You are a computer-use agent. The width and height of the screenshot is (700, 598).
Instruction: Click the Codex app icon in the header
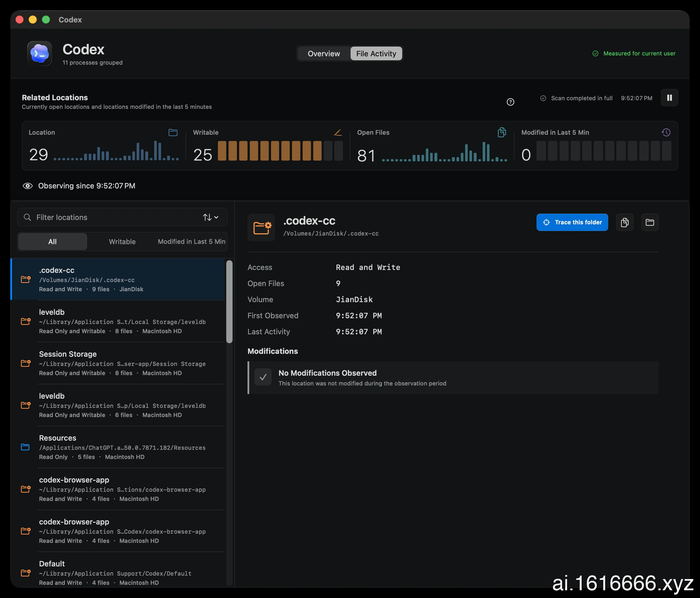[40, 53]
